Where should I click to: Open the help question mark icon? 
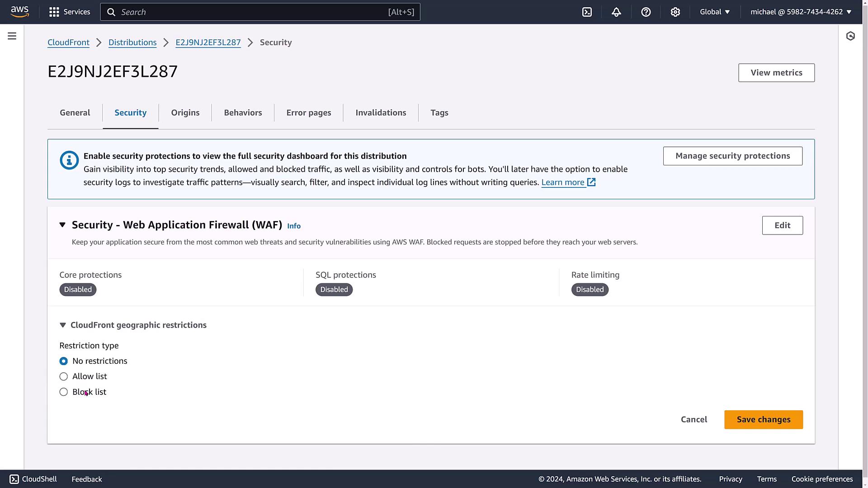tap(646, 12)
